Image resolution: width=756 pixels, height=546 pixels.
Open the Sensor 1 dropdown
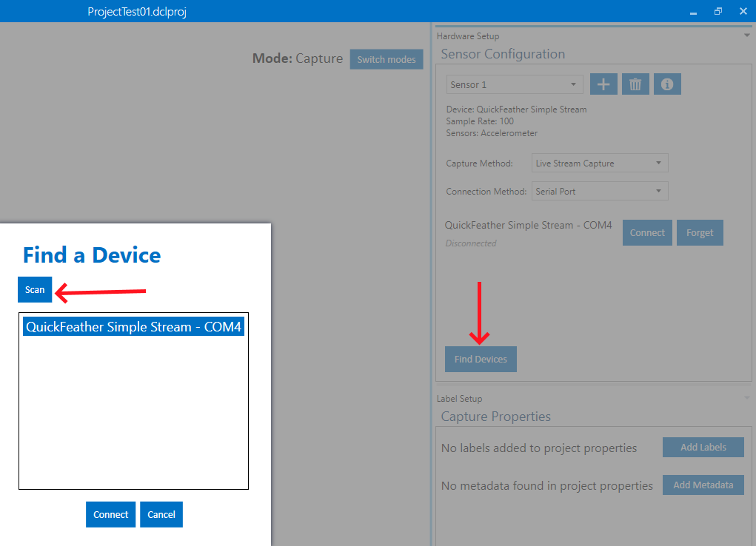[x=515, y=85]
